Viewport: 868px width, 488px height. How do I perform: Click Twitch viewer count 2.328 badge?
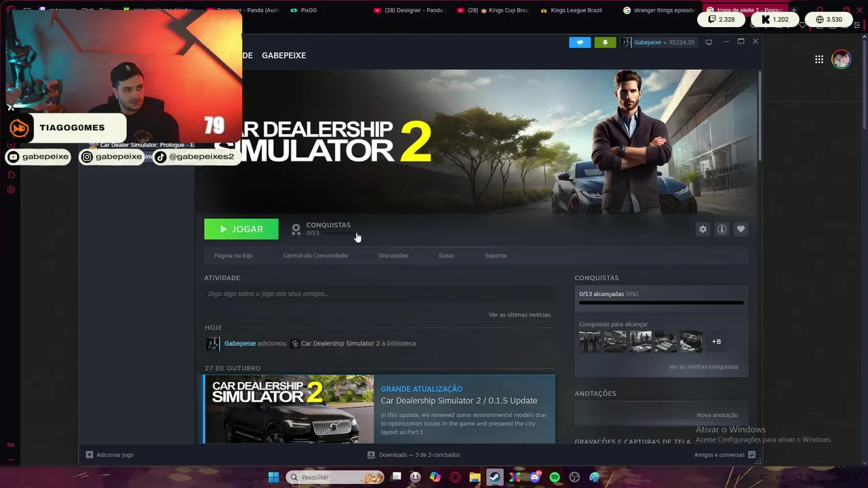(722, 20)
